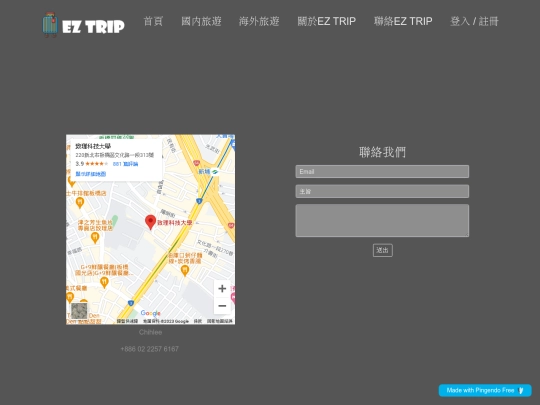Open the larger map link in info card
540x405 pixels.
[91, 174]
